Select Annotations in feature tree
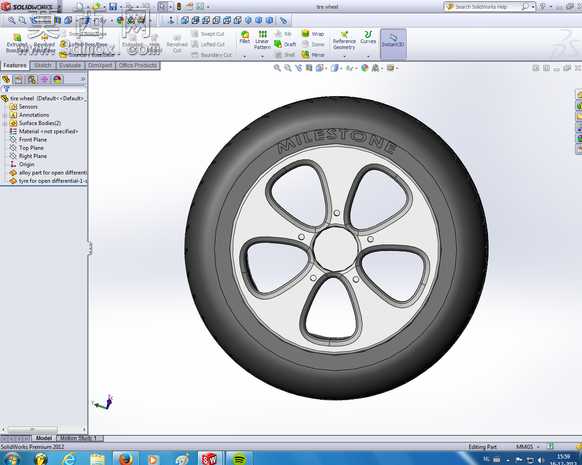Screen dimensions: 582x465 pyautogui.click(x=29, y=115)
